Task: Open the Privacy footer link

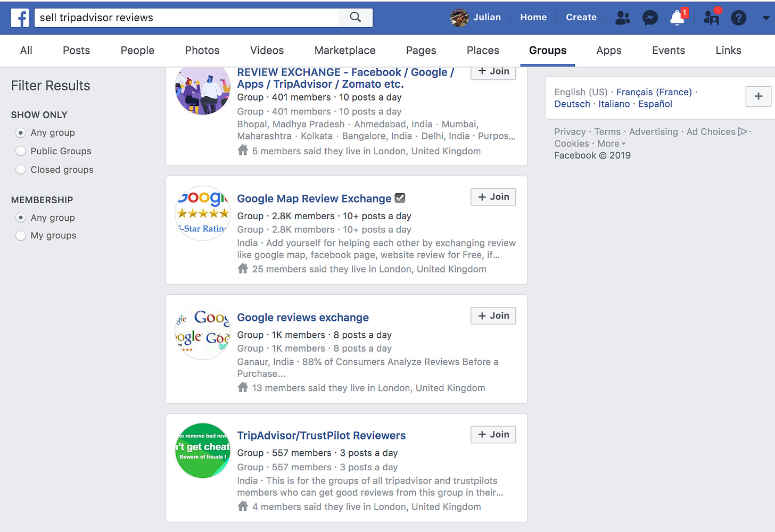Action: click(570, 131)
